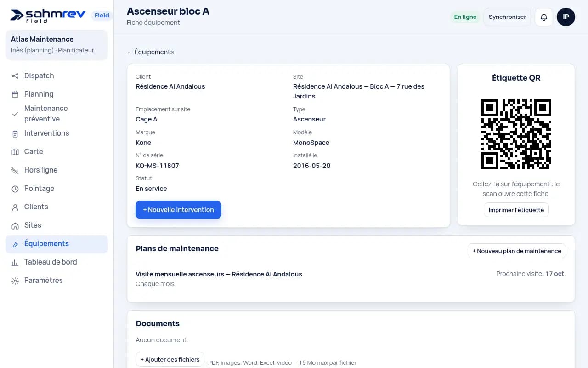588x368 pixels.
Task: Go to Planning in the sidebar
Action: (57, 94)
